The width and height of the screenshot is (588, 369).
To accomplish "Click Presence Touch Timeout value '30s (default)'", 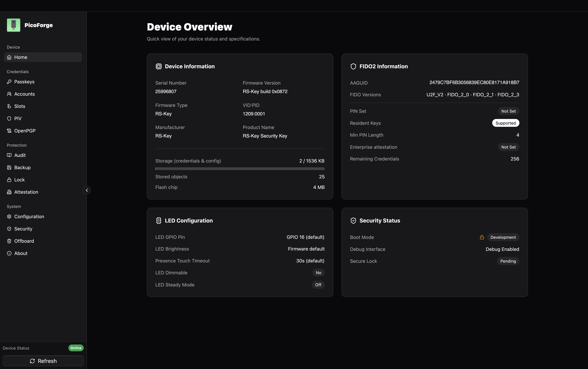I will tap(310, 261).
